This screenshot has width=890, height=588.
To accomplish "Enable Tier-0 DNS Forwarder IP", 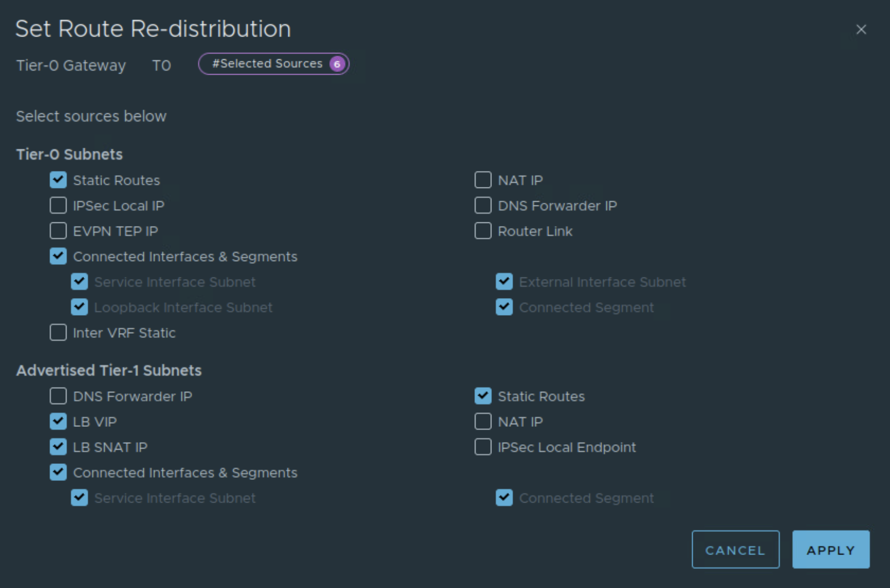I will (x=483, y=205).
